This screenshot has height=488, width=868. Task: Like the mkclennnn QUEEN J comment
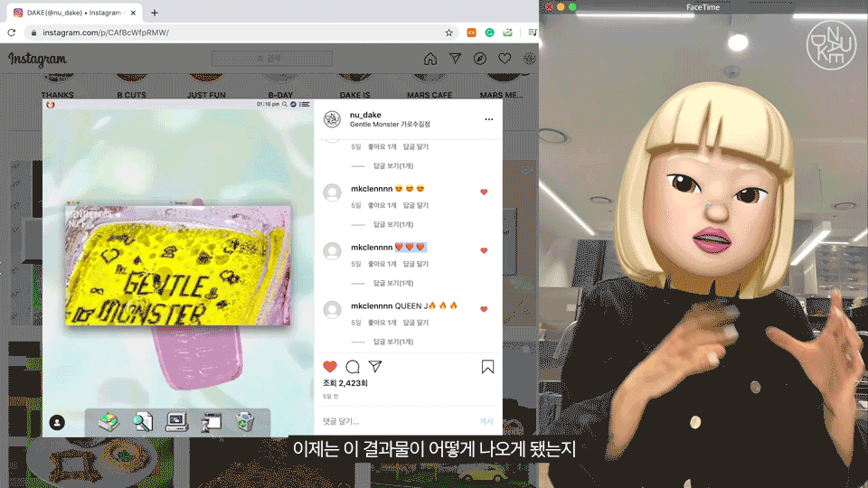(484, 309)
